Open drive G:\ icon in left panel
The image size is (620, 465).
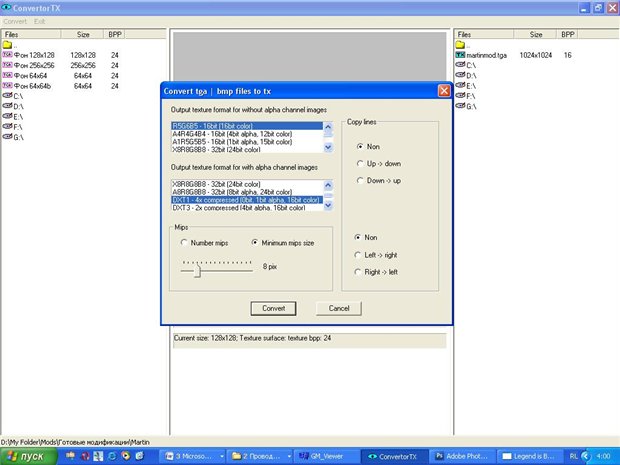[x=7, y=136]
